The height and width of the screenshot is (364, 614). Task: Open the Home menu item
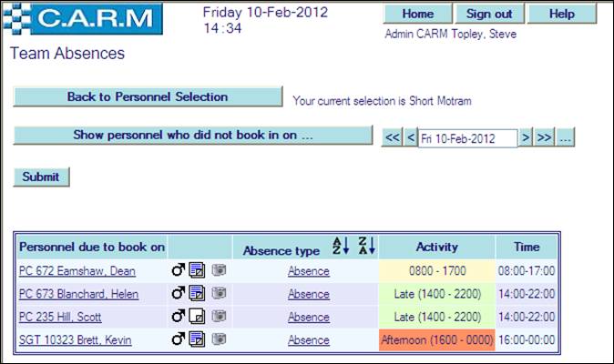[417, 14]
